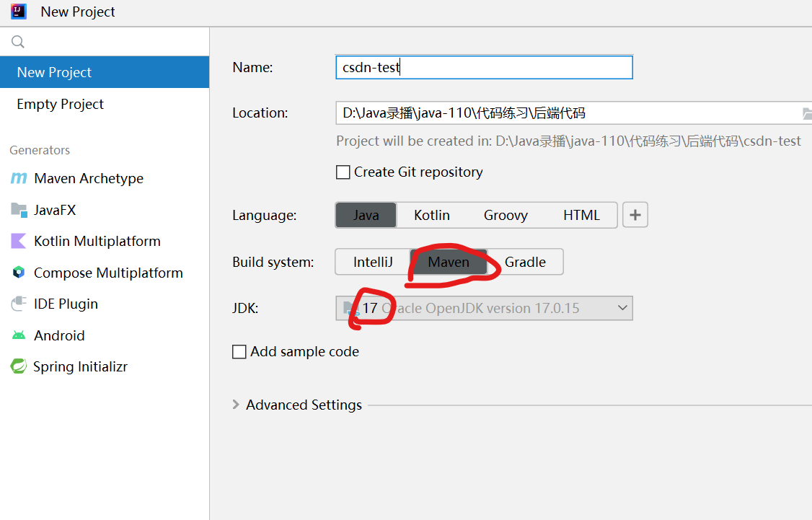Click the Generators section heading

(40, 150)
